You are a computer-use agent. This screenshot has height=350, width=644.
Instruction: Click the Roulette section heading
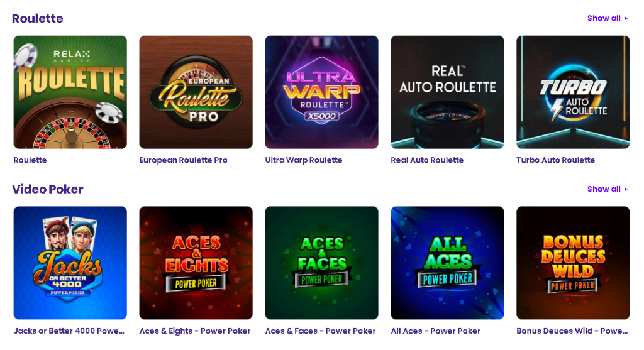click(38, 19)
